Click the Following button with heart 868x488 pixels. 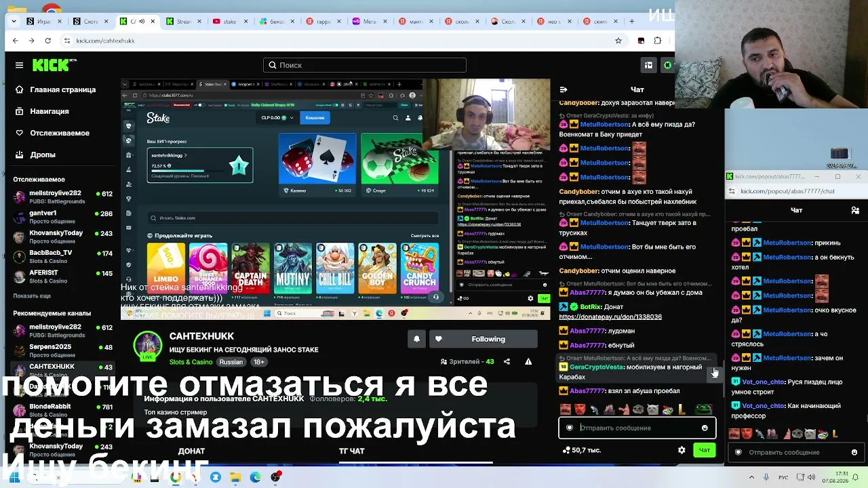click(x=483, y=339)
